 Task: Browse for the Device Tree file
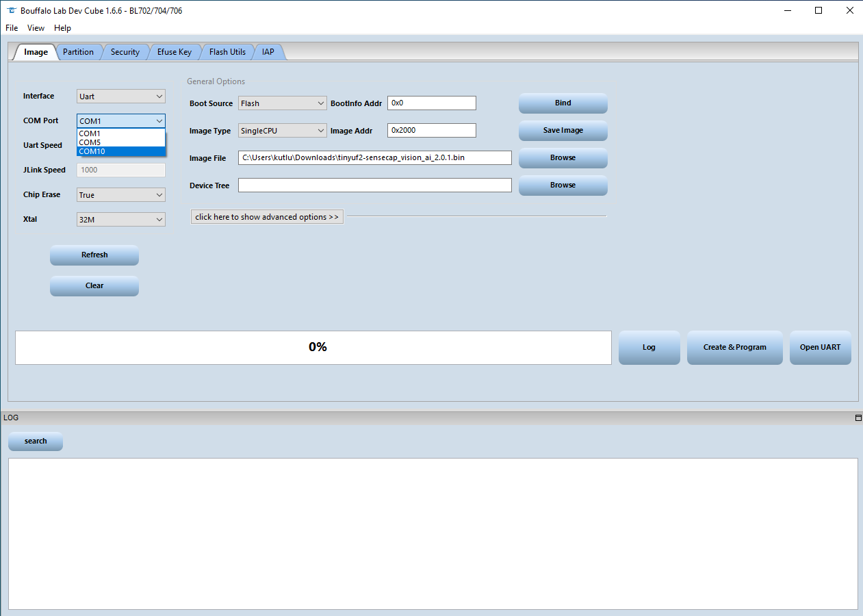point(563,185)
